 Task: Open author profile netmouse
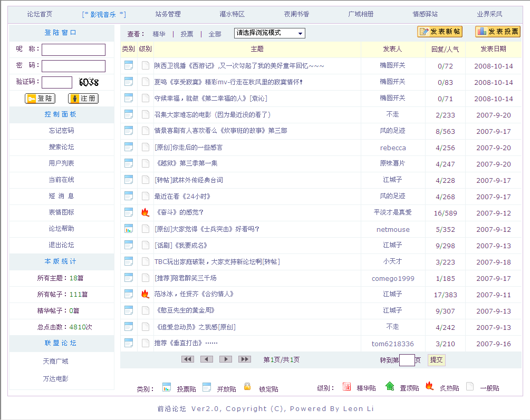[x=393, y=229]
